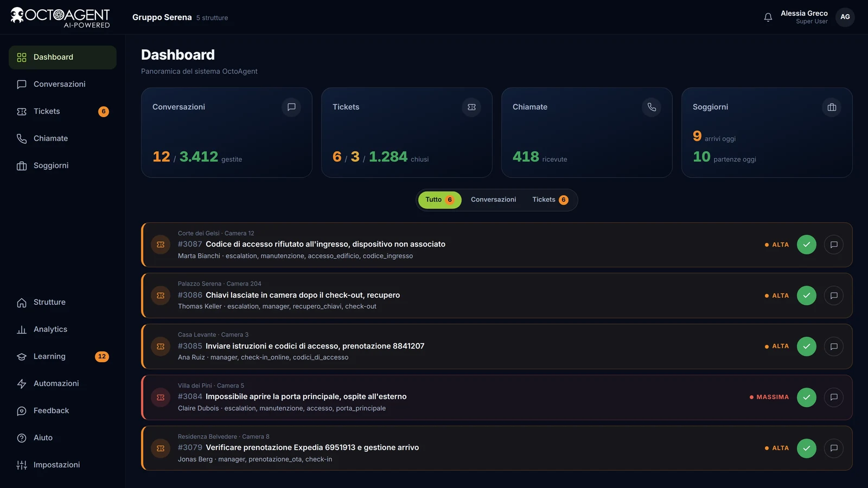Mark ticket #3079 as resolved

click(x=807, y=448)
